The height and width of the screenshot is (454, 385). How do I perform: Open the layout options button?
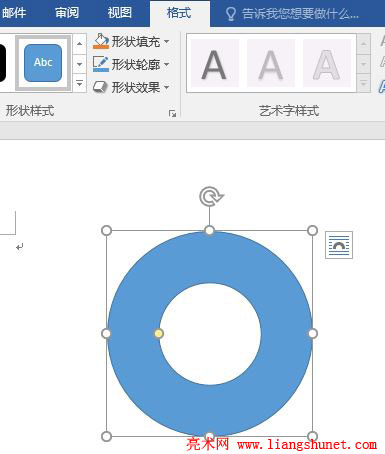[x=339, y=245]
